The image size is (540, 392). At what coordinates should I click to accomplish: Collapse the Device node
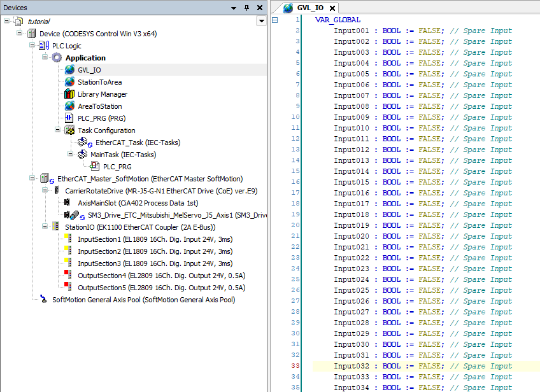point(20,33)
